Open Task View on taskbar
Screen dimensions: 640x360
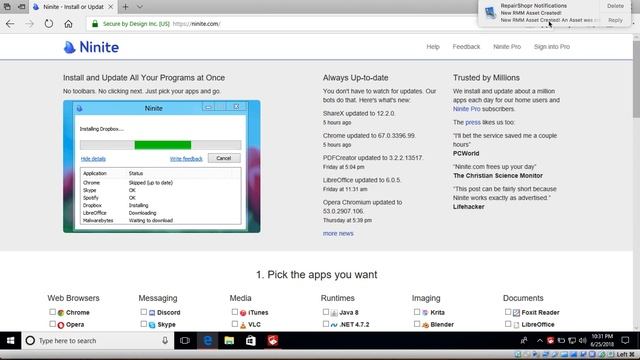click(x=185, y=340)
